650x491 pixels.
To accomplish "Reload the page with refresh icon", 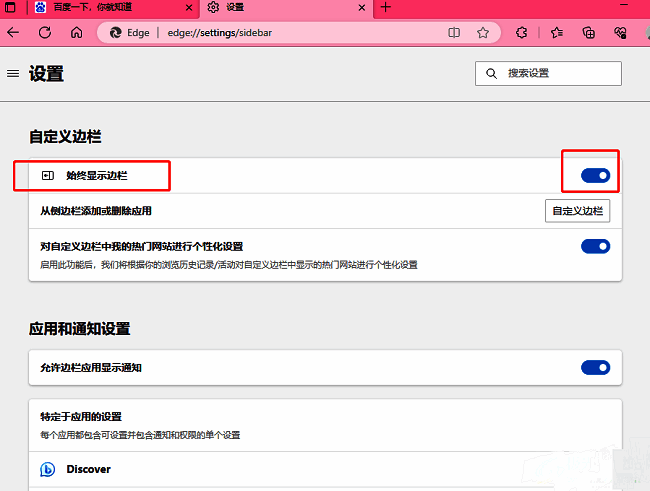I will point(45,32).
